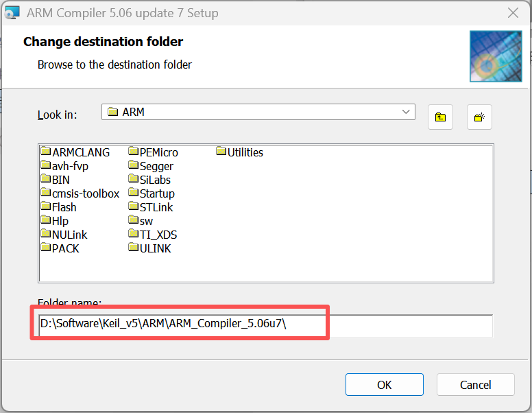Select the BIN folder
The width and height of the screenshot is (532, 413).
pos(56,180)
